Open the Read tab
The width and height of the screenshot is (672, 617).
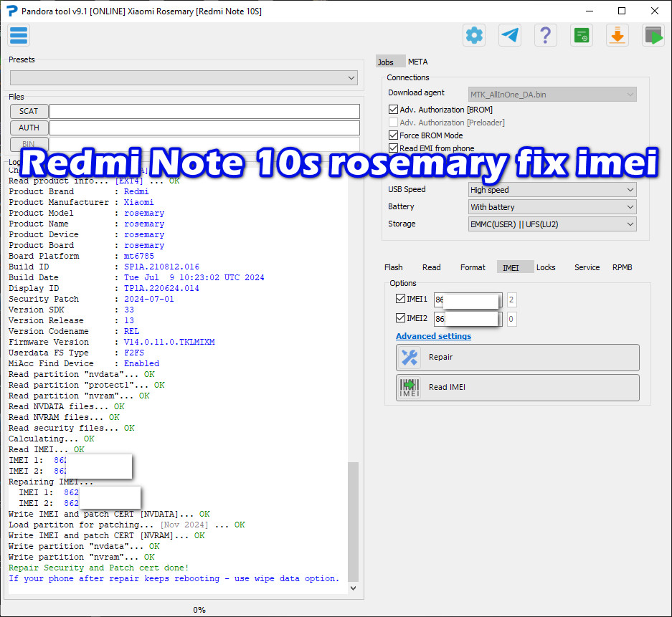pos(431,267)
